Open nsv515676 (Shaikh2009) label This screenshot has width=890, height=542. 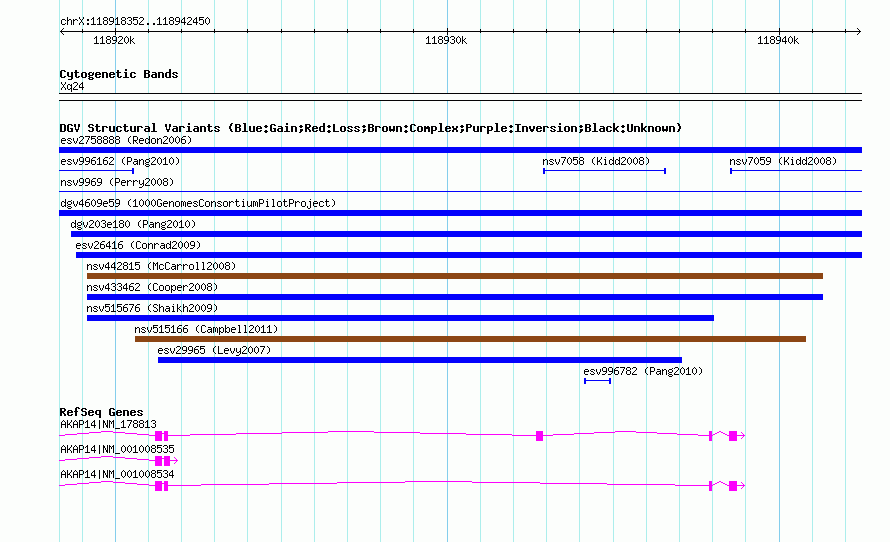tap(152, 308)
